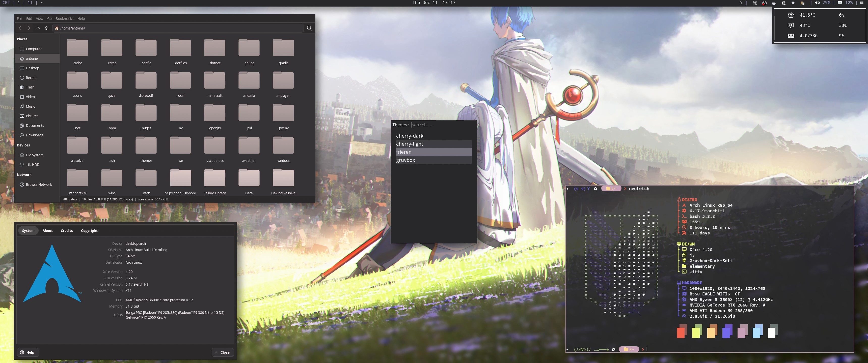The width and height of the screenshot is (868, 363).
Task: Select the System tab
Action: tap(28, 231)
